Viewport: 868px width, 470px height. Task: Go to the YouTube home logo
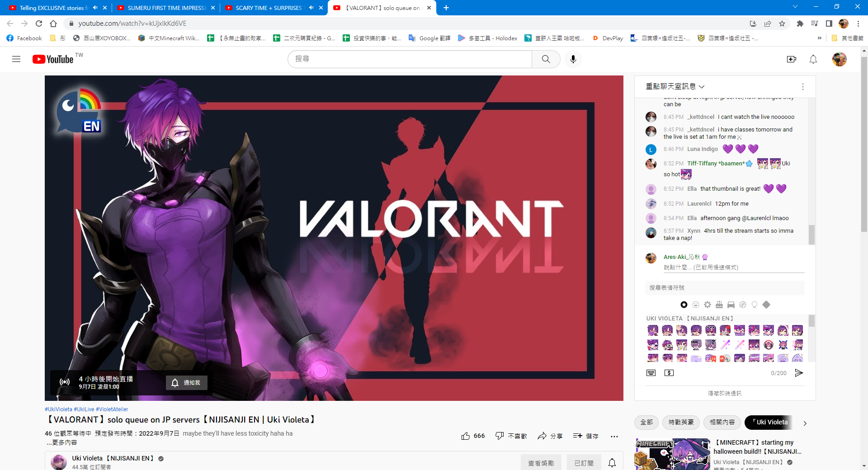tap(53, 59)
